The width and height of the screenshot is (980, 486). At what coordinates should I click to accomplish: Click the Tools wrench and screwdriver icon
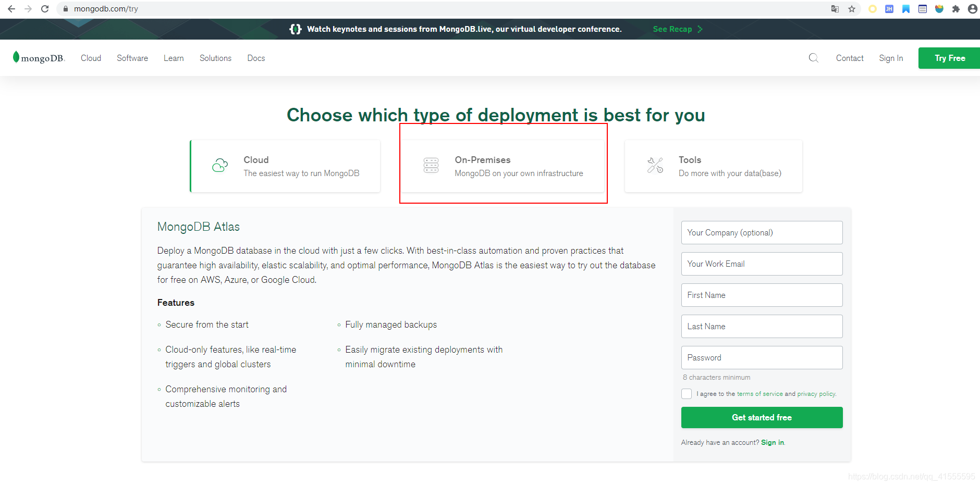[655, 166]
